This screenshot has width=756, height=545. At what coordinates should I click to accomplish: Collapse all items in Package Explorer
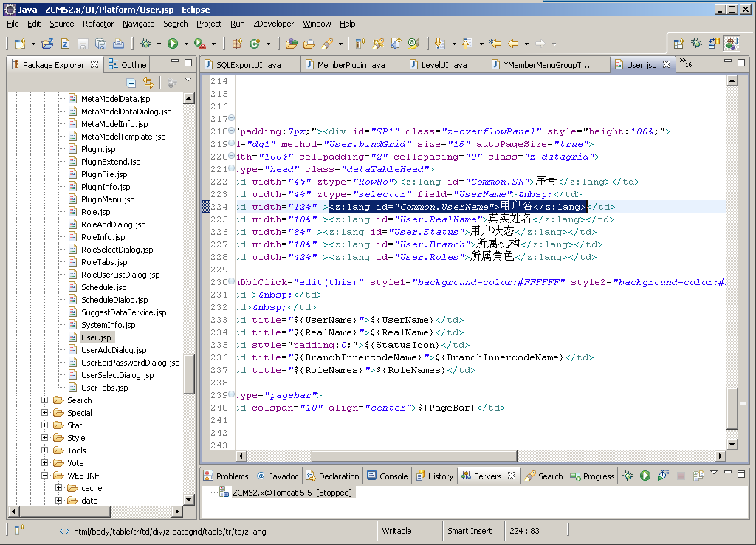point(131,83)
